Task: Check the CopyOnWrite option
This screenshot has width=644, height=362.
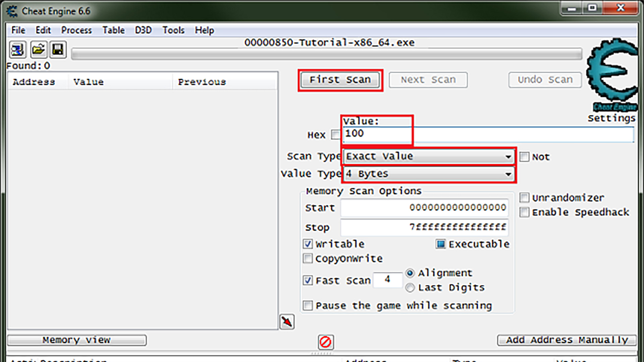Action: tap(308, 258)
